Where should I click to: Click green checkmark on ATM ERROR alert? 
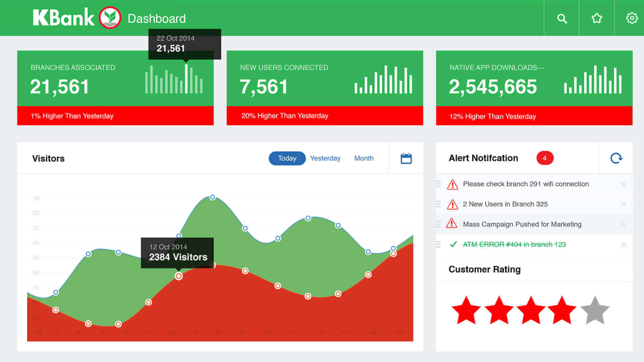[453, 244]
